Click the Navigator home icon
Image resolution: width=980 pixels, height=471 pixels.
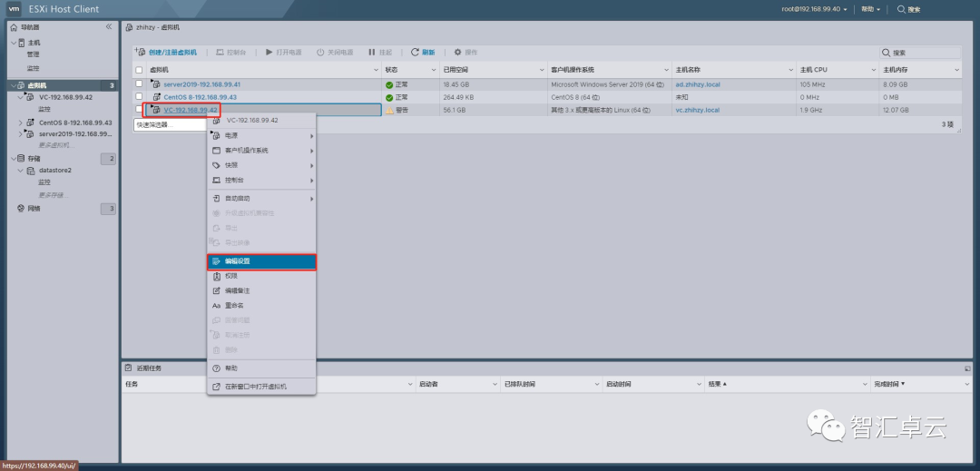(14, 27)
